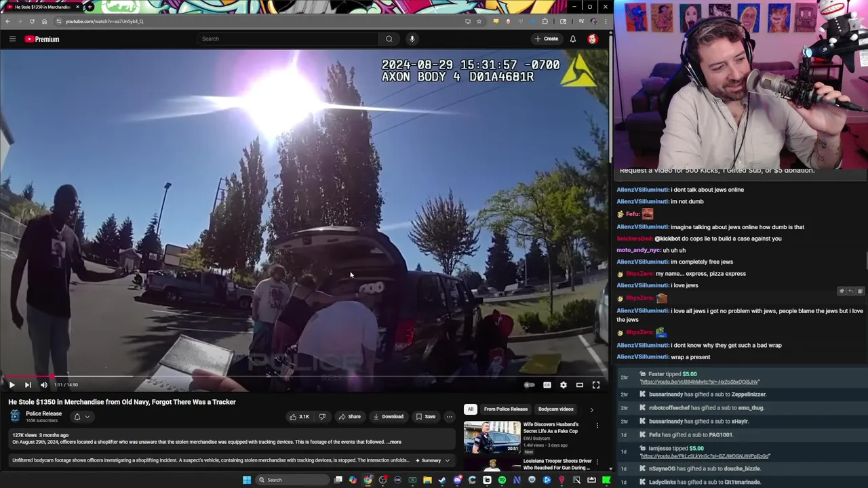Open the account avatar menu
Image resolution: width=868 pixels, height=488 pixels.
click(x=593, y=39)
